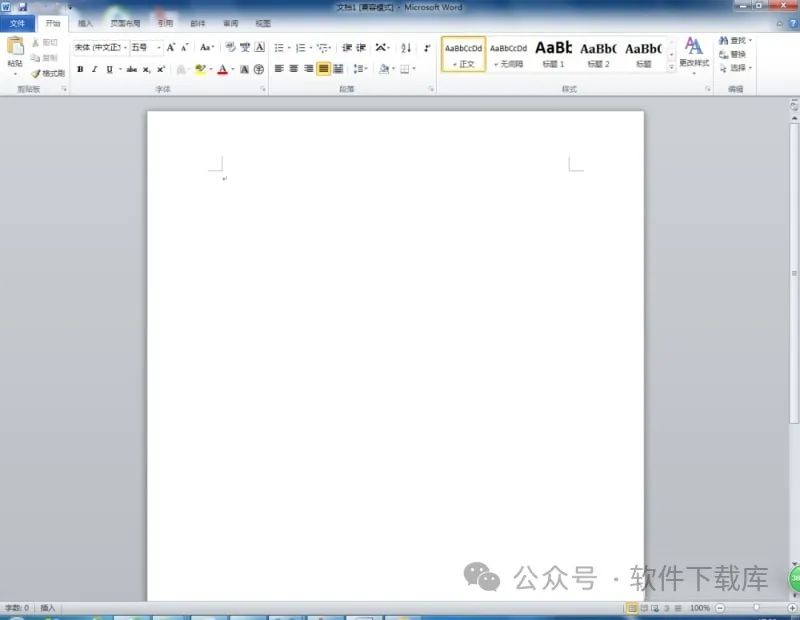
Task: Switch to the View (视图) tab
Action: click(x=263, y=23)
